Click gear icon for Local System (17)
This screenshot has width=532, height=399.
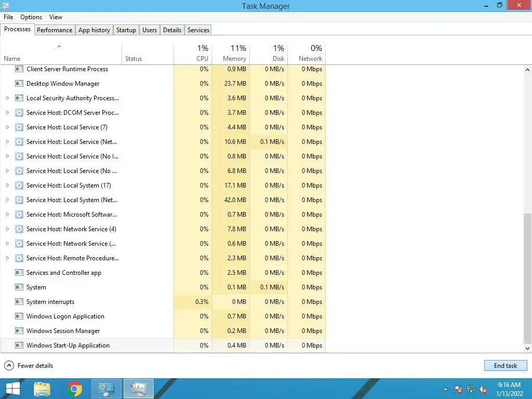[19, 185]
